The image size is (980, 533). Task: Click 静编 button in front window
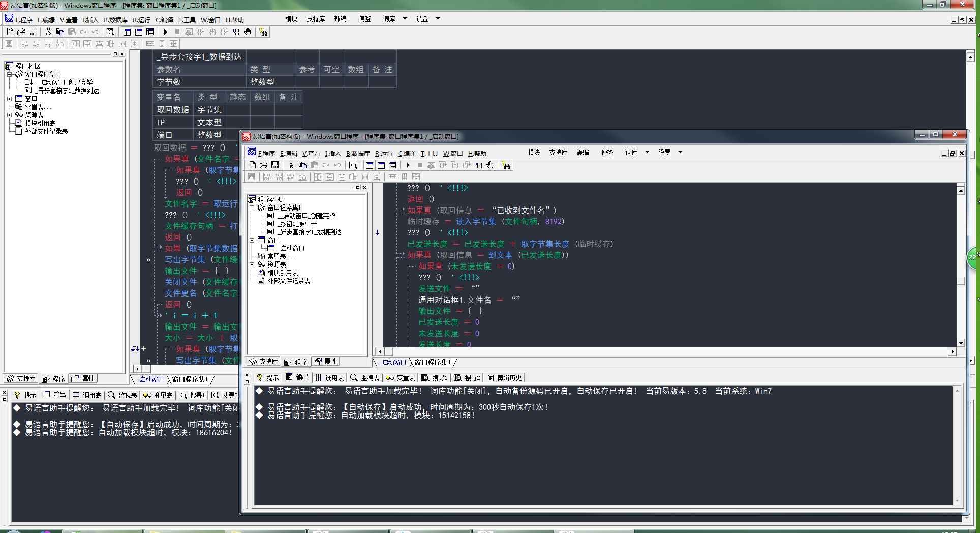583,152
